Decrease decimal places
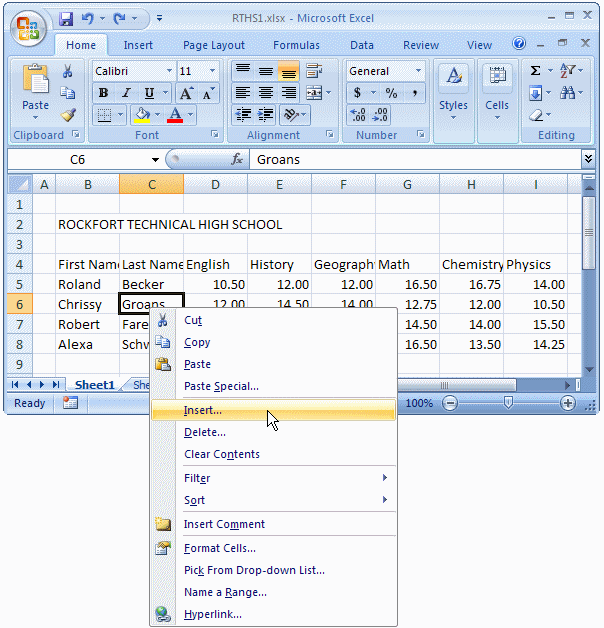Screen dimensions: 604x628 coord(380,115)
